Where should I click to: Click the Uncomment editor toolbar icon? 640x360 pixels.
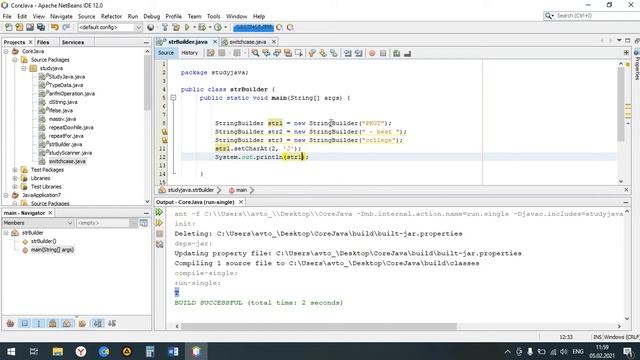coord(407,53)
